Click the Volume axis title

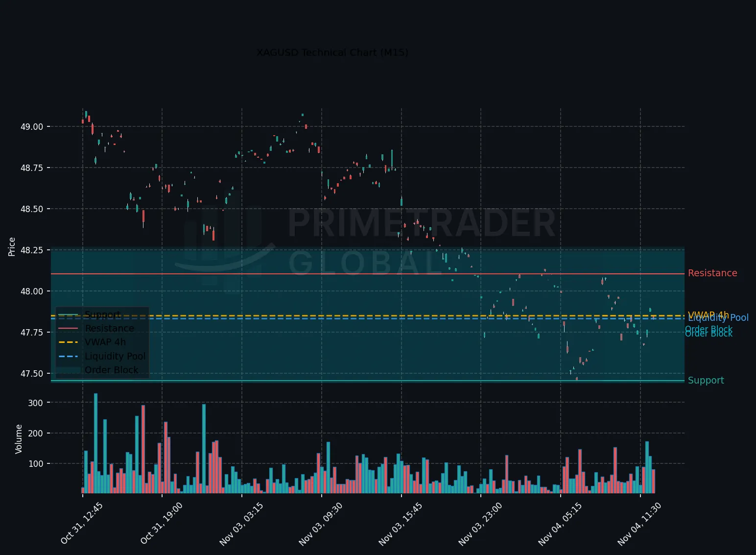tap(19, 439)
